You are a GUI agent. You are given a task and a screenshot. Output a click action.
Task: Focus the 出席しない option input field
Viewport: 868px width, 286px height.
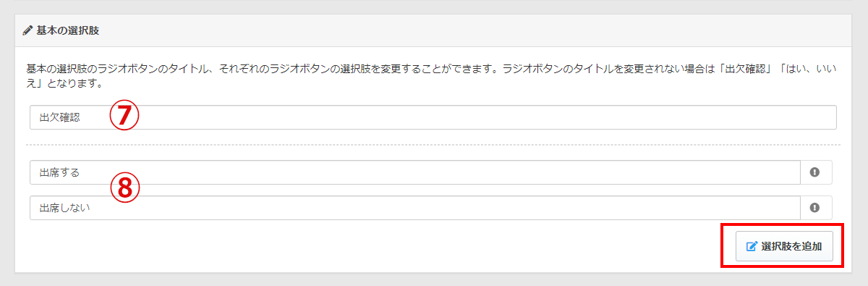(x=415, y=208)
